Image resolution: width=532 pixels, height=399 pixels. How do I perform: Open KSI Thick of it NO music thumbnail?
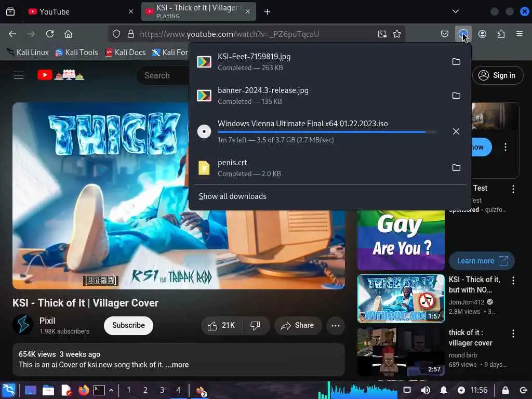401,299
